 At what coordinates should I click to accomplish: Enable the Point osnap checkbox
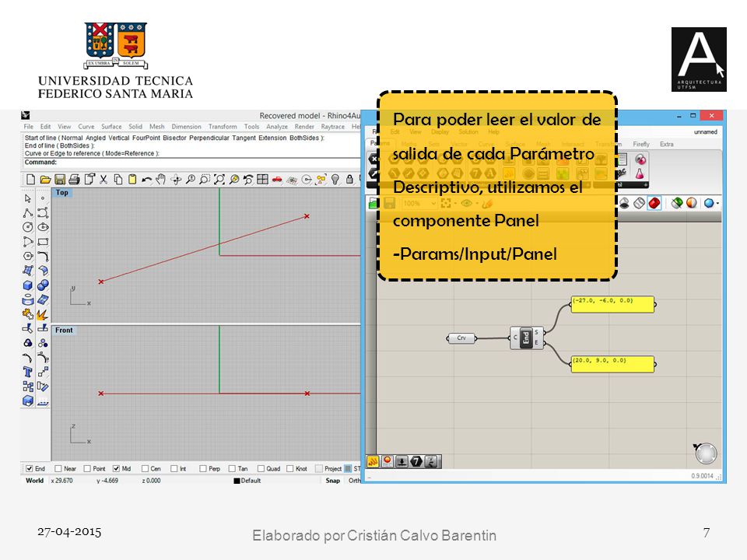point(87,468)
